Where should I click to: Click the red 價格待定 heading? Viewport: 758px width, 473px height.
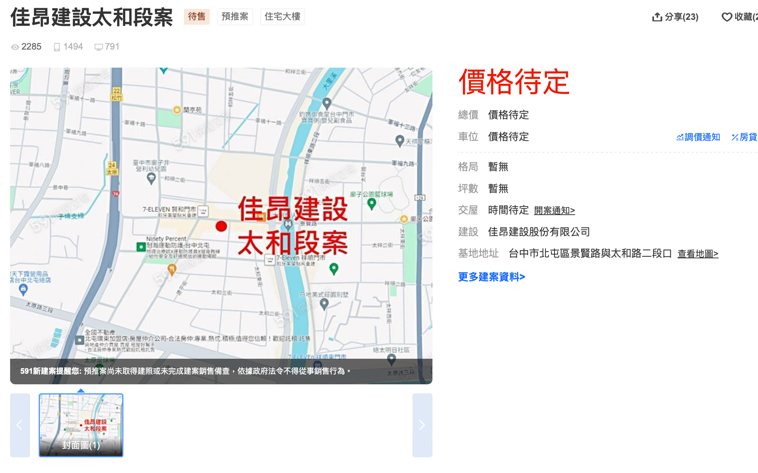(514, 82)
